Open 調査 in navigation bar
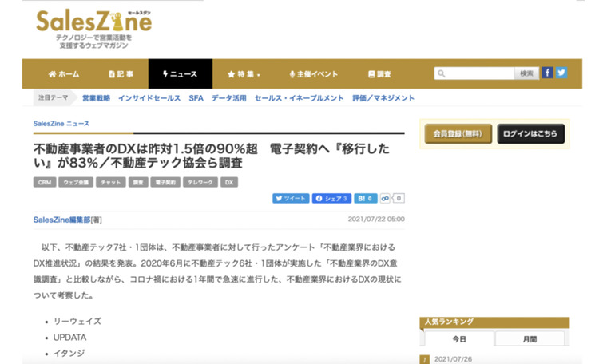The width and height of the screenshot is (607, 364). click(379, 74)
